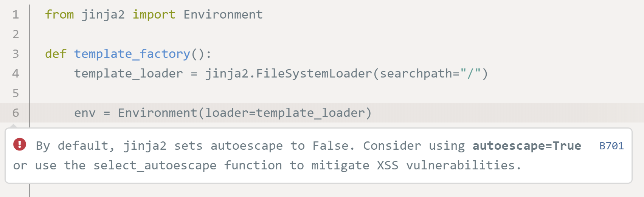644x197 pixels.
Task: Click the red error exclamation icon
Action: pos(20,144)
